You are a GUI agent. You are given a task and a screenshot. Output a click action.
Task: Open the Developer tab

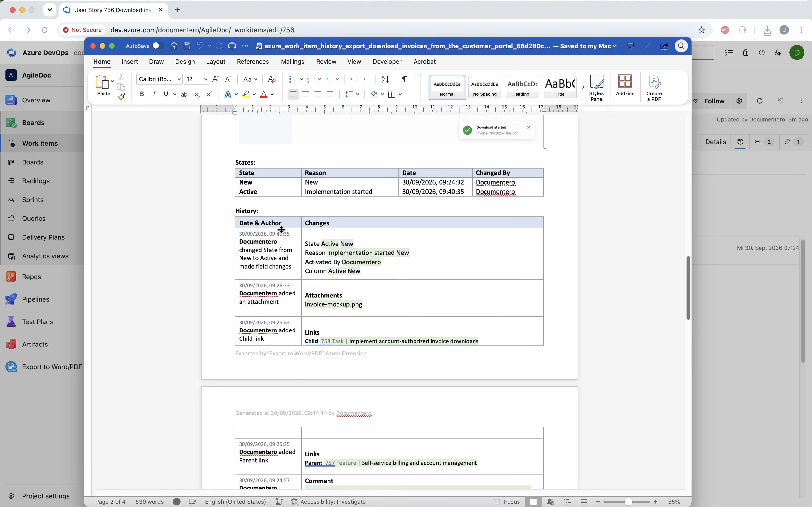coord(387,62)
